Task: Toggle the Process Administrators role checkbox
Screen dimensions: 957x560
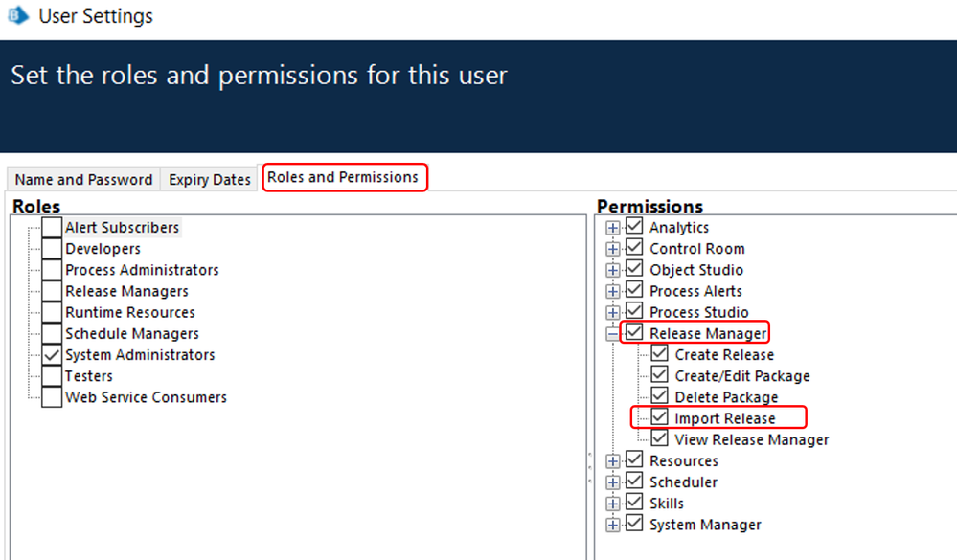Action: [52, 270]
